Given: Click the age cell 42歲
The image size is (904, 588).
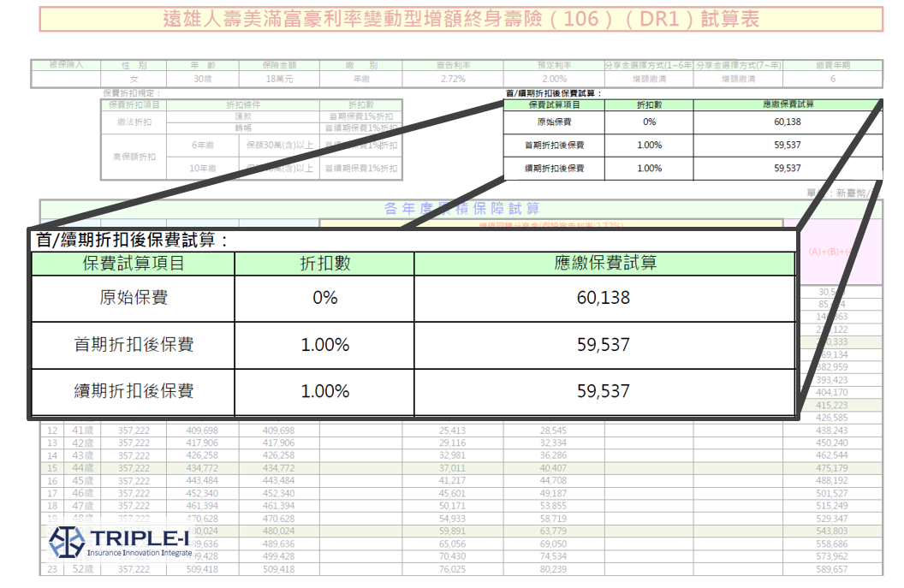Looking at the screenshot, I should (82, 443).
